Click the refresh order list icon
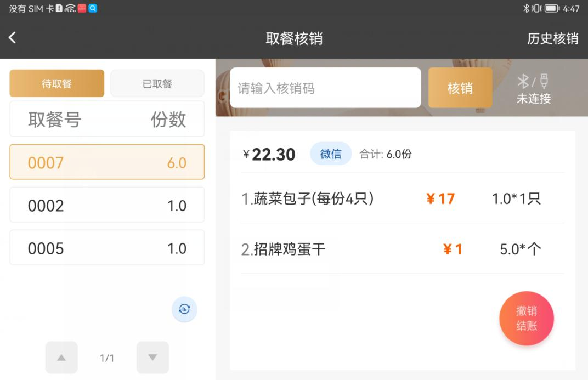The image size is (588, 380). pyautogui.click(x=184, y=309)
